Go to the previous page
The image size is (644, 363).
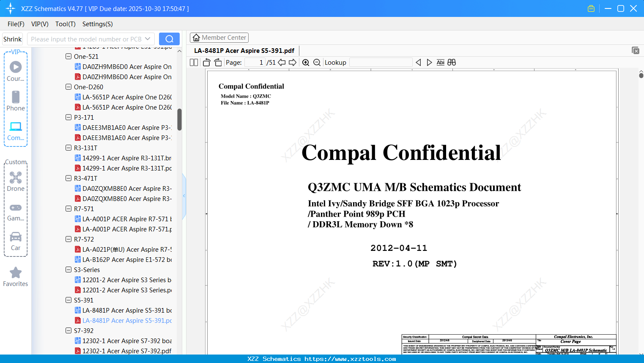pos(282,63)
